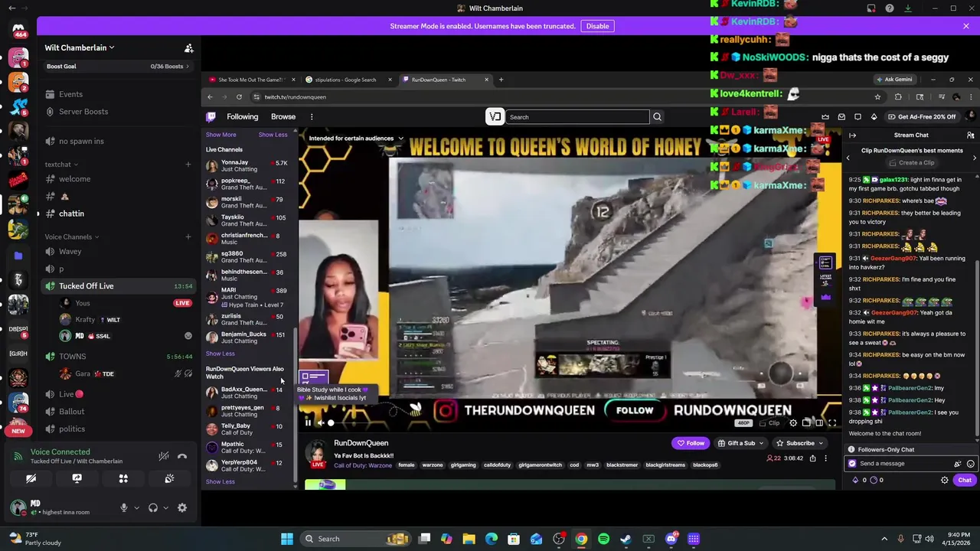Disable Discord Streamer Mode
The width and height of the screenshot is (980, 551).
597,26
